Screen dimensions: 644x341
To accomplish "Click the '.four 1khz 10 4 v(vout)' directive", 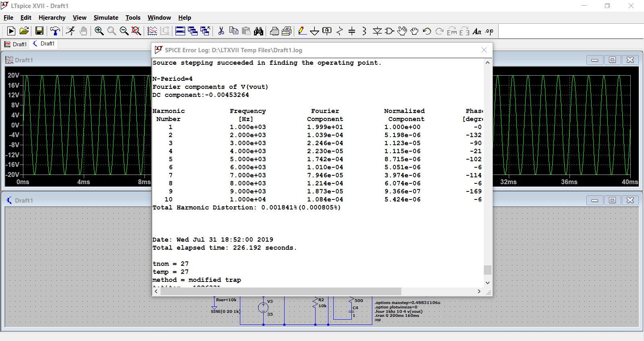I will pyautogui.click(x=398, y=311).
